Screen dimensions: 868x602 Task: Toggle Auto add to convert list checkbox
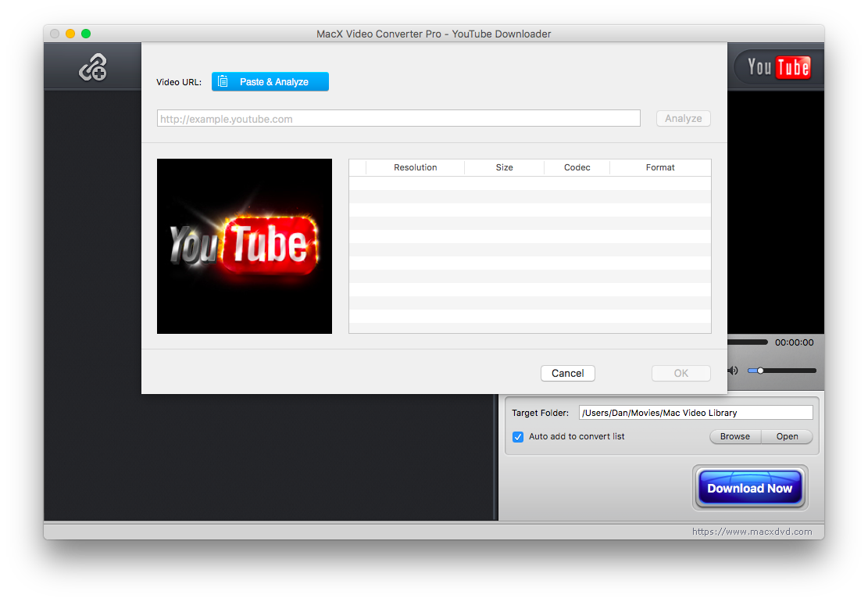[518, 437]
